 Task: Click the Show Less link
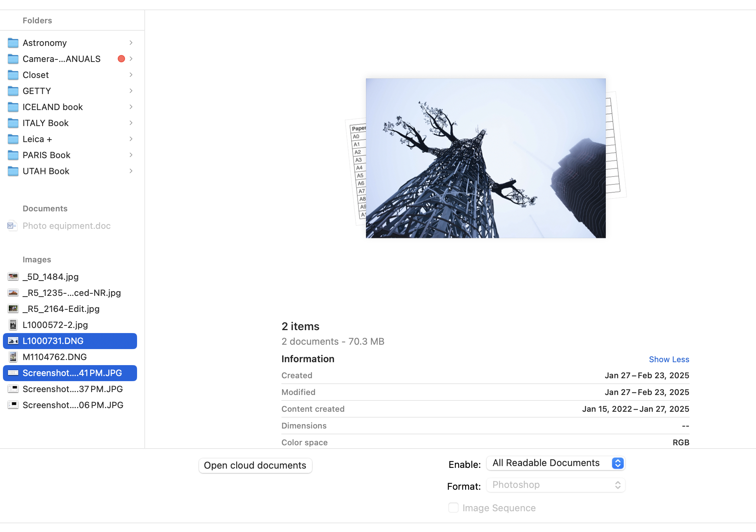click(x=669, y=360)
